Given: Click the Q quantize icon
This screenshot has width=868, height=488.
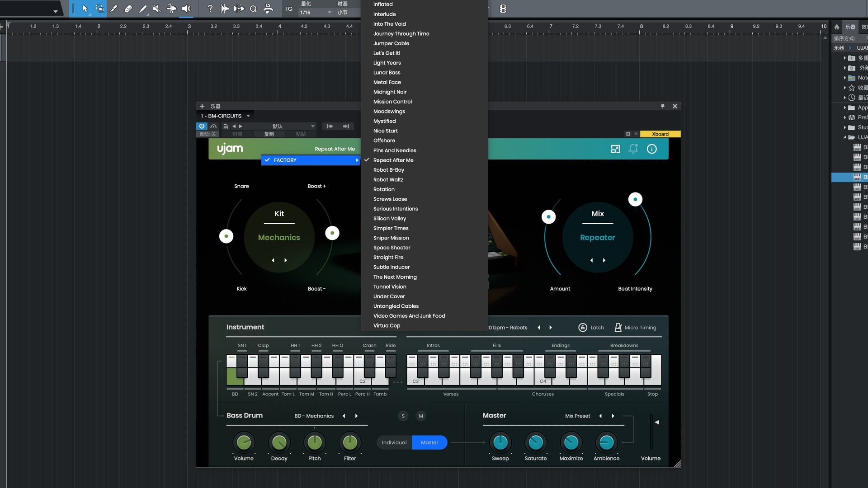Looking at the screenshot, I should point(253,9).
